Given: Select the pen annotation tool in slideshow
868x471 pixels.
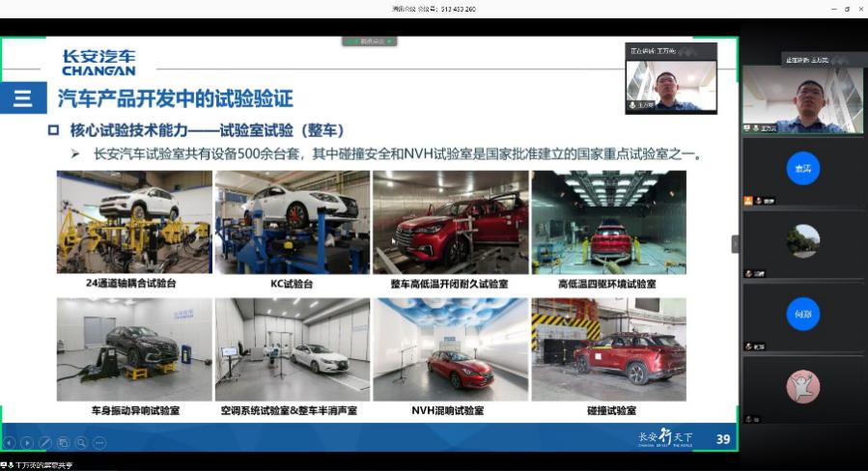Looking at the screenshot, I should click(44, 443).
